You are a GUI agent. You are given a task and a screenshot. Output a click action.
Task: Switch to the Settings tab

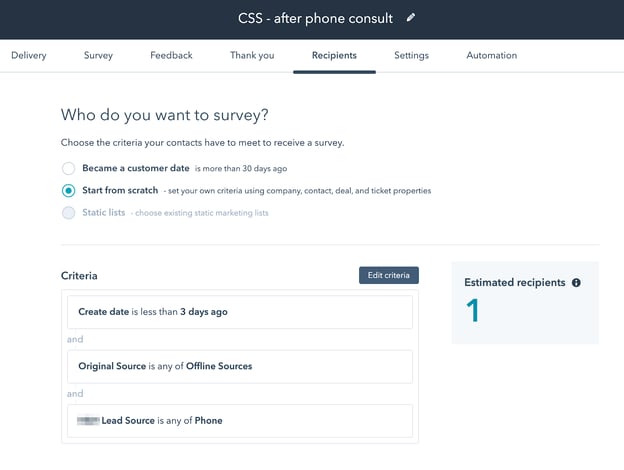pyautogui.click(x=411, y=55)
